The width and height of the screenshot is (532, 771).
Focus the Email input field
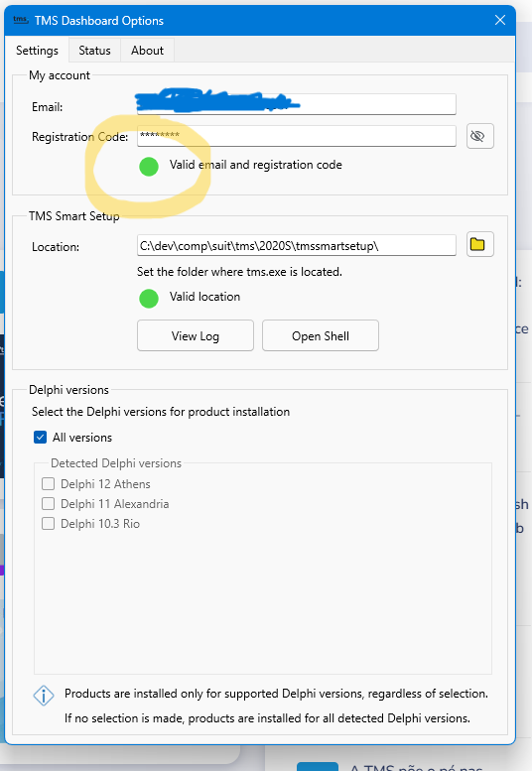(297, 104)
